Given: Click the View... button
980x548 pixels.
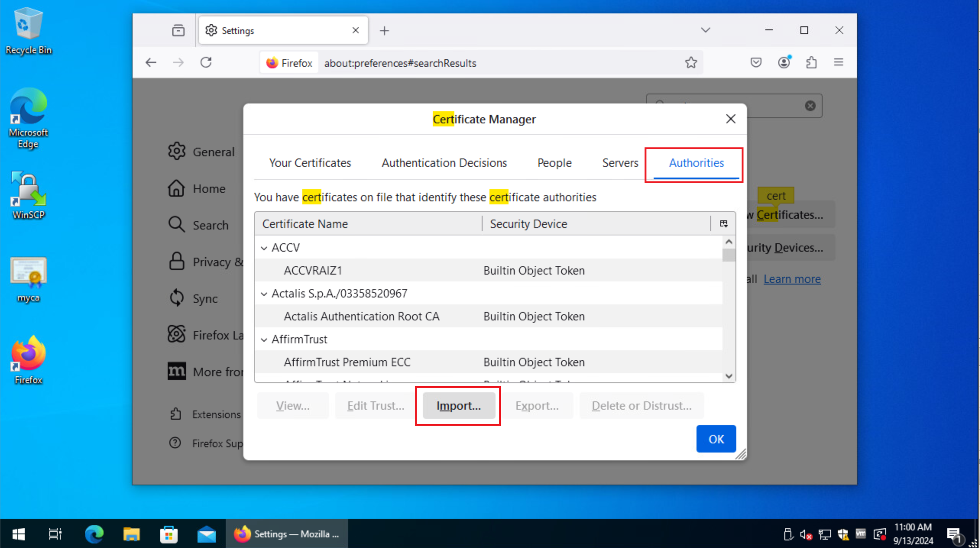Looking at the screenshot, I should pos(293,406).
